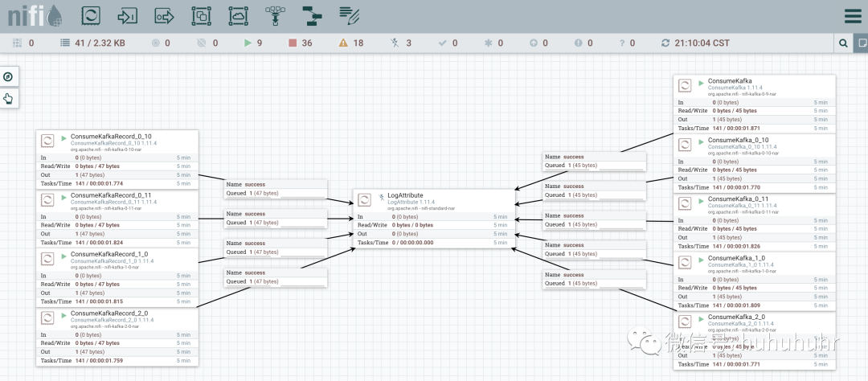Image resolution: width=868 pixels, height=381 pixels.
Task: Select the Funnel toolbar icon
Action: (x=275, y=16)
